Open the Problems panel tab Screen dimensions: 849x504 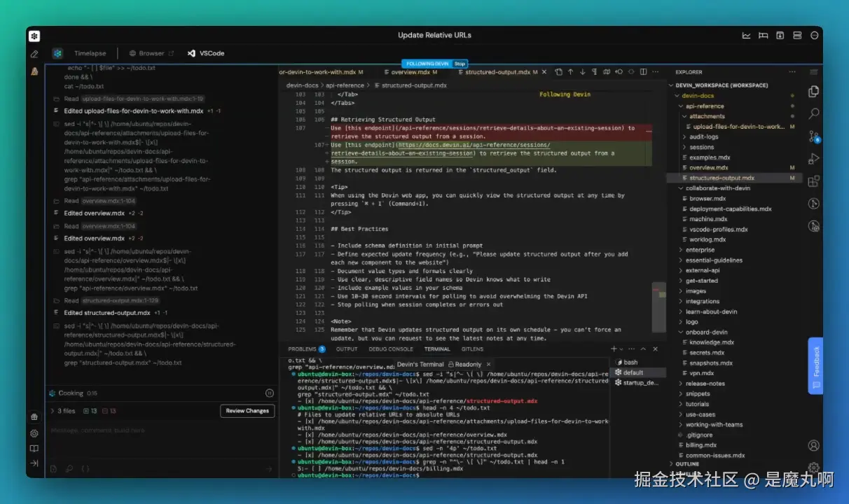click(307, 349)
